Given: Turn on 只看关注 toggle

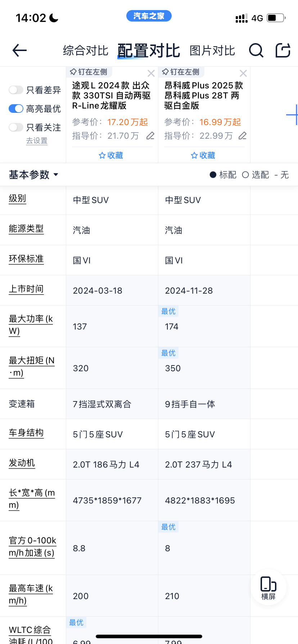Looking at the screenshot, I should click(16, 127).
